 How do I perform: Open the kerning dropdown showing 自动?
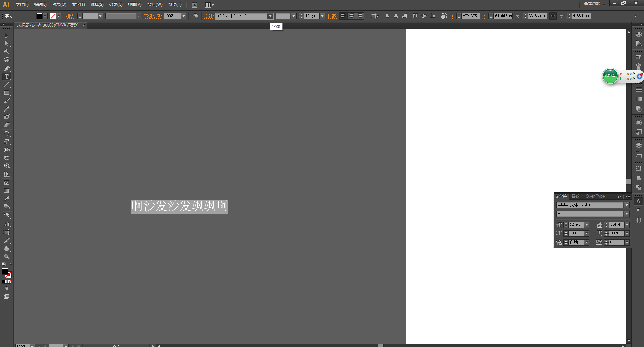pos(587,242)
